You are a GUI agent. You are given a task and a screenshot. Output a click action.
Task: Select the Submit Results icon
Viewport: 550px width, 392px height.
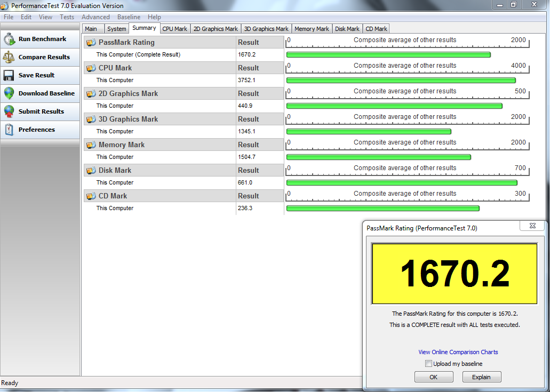click(x=10, y=111)
